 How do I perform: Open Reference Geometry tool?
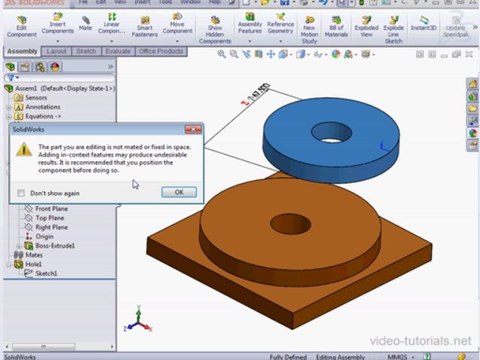(x=280, y=23)
